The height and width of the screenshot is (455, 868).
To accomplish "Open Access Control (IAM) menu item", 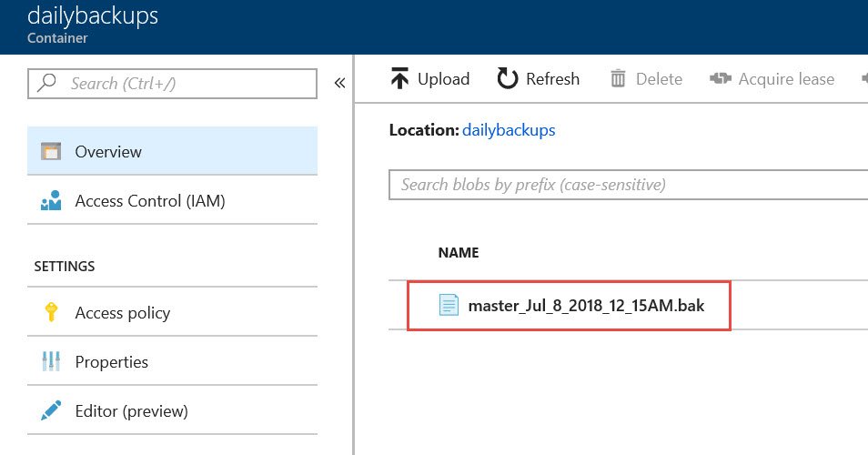I will click(x=172, y=200).
